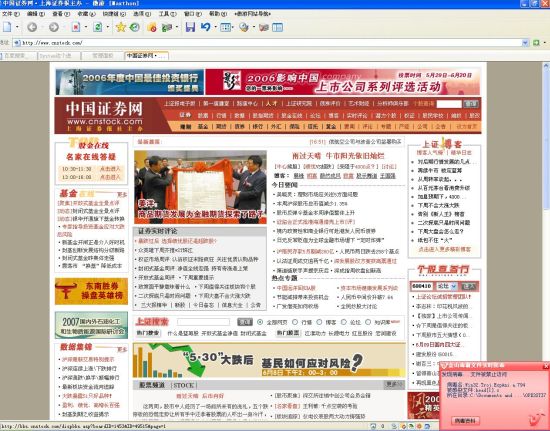Click the shield logo in virus alert title
Viewport: 550px width, 431px height.
click(x=444, y=366)
